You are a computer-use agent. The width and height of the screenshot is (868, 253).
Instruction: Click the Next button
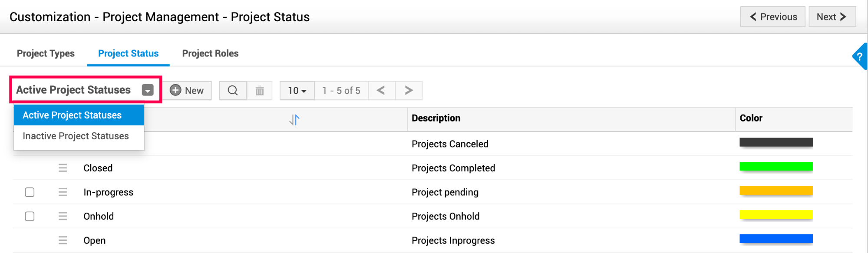coord(832,17)
